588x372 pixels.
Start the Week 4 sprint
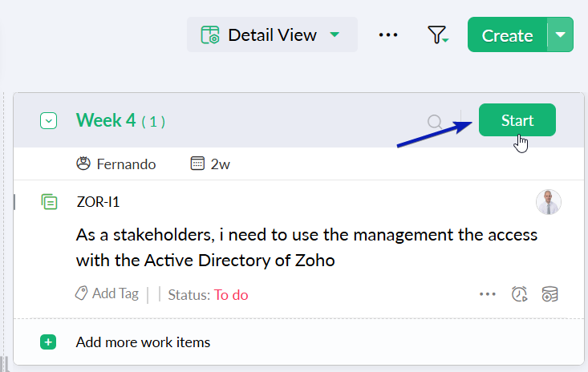point(517,120)
